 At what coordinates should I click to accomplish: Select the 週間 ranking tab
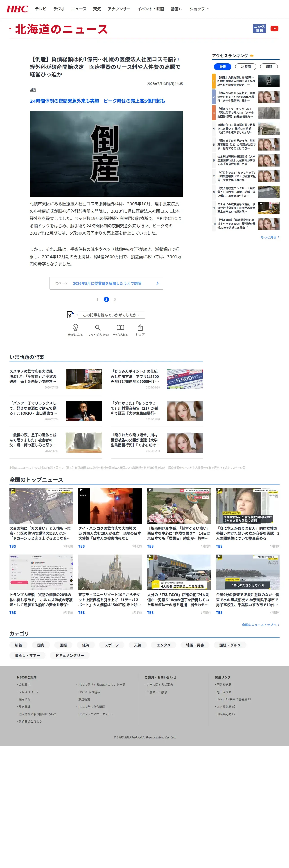[x=269, y=67]
